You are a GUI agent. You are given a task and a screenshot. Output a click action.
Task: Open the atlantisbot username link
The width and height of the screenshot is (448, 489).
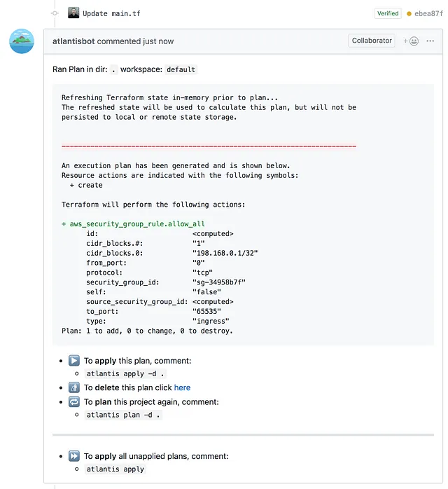(x=73, y=41)
